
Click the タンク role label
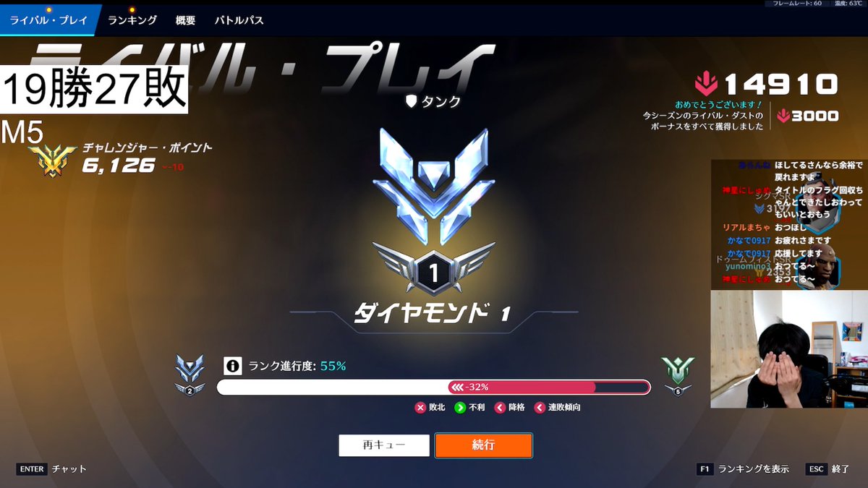click(440, 102)
